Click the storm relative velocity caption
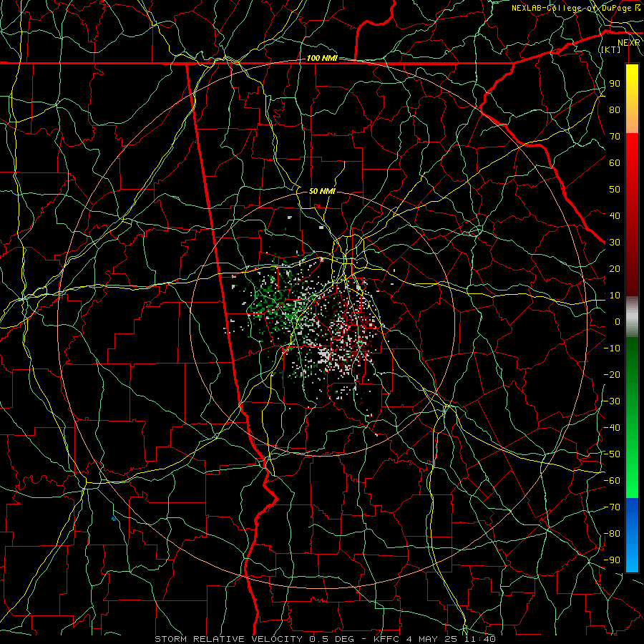644x644 pixels. pyautogui.click(x=325, y=639)
